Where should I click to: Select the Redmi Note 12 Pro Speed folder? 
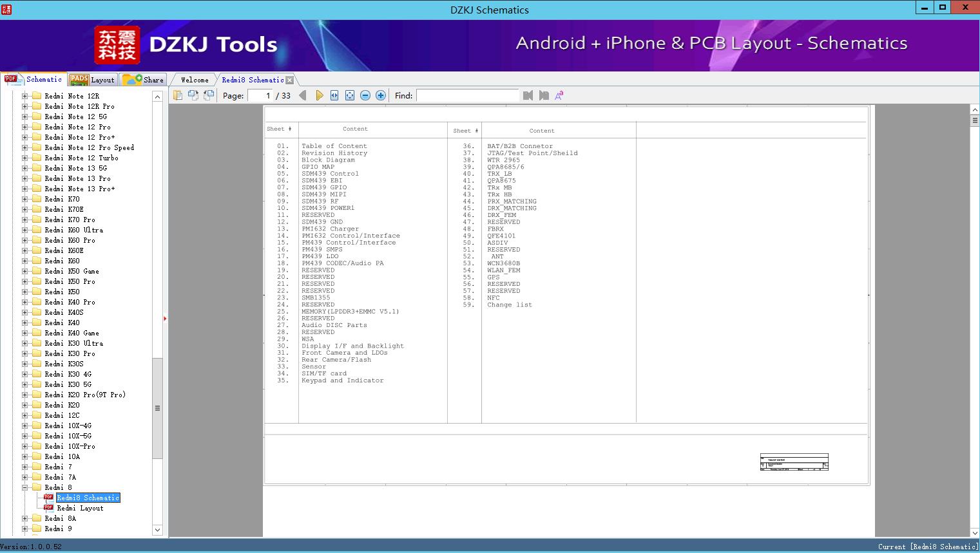click(x=90, y=147)
